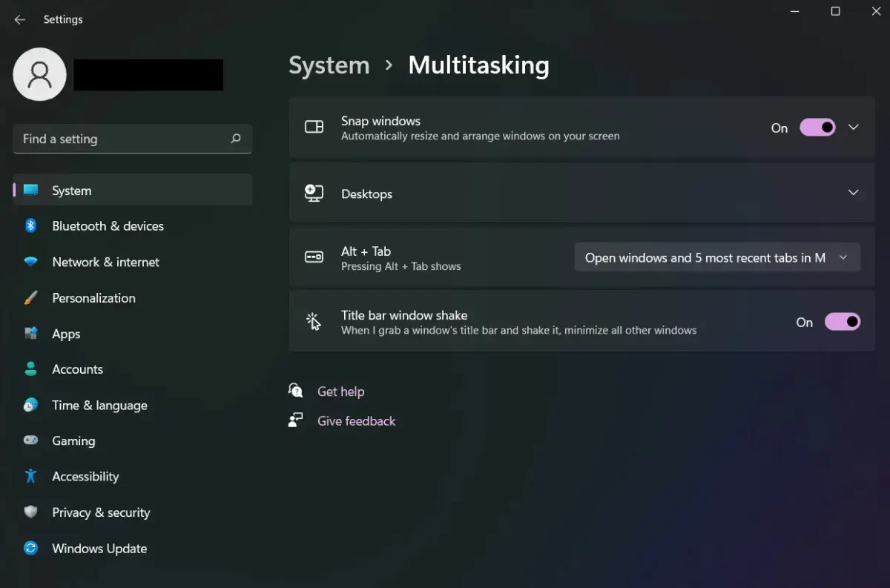
Task: Open the Alt + Tab dropdown
Action: pos(716,257)
